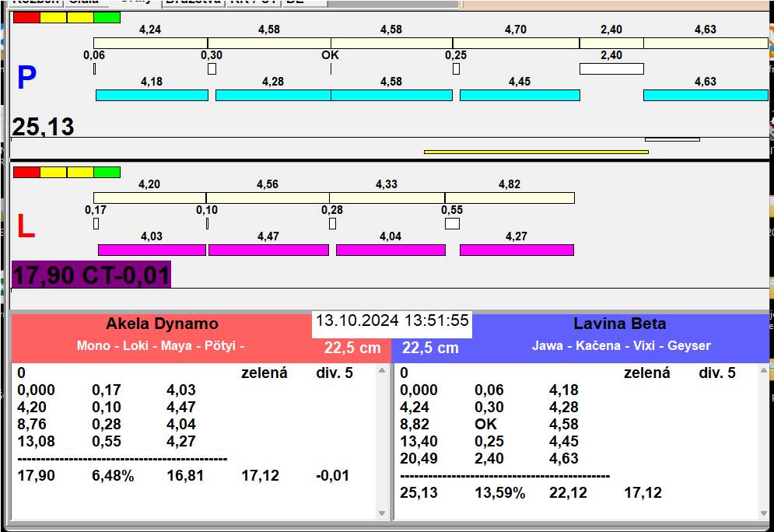
Task: Click the green light in lane L indicator
Action: point(107,172)
